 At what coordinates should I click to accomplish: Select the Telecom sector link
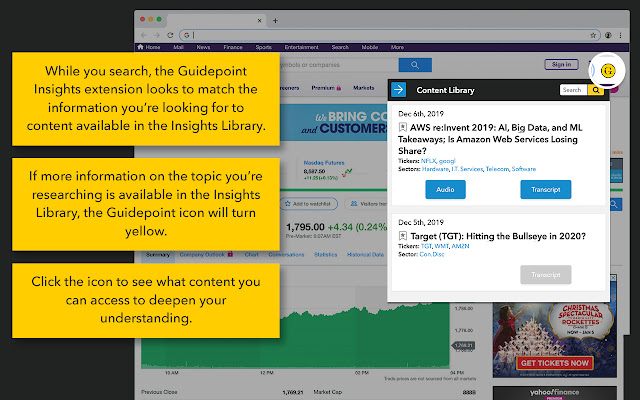497,169
